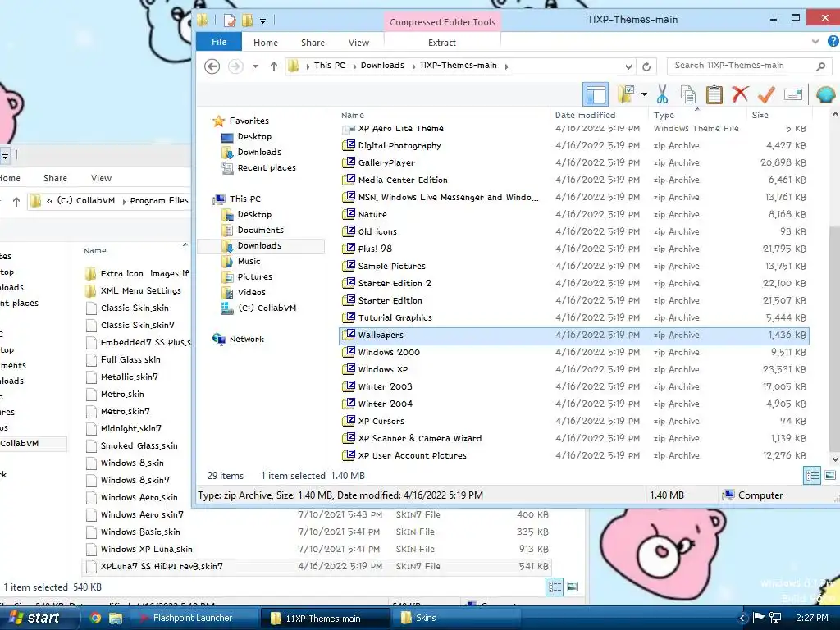This screenshot has width=840, height=630.
Task: Open the recent locations dropdown arrow
Action: 256,66
